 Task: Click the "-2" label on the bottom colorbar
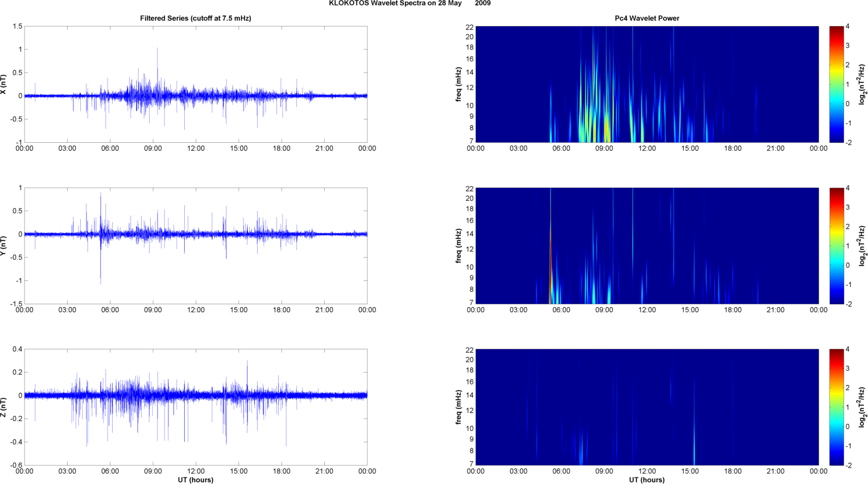[x=848, y=465]
